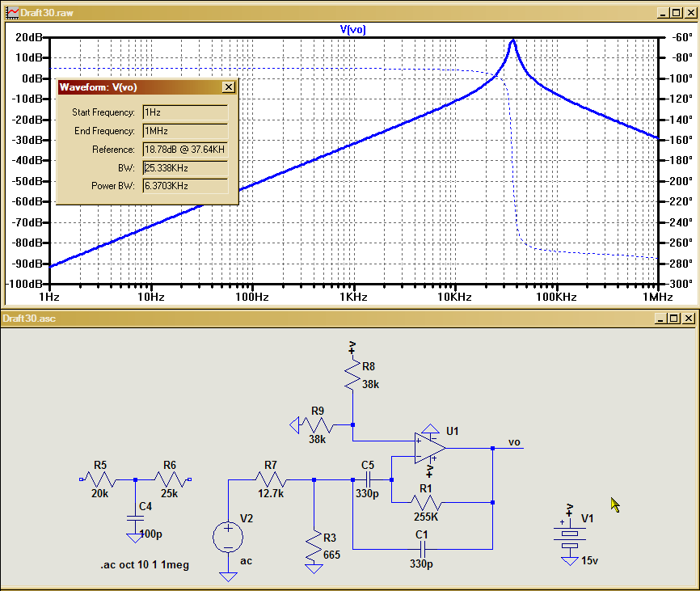Click the 38k value of R8

coord(370,384)
